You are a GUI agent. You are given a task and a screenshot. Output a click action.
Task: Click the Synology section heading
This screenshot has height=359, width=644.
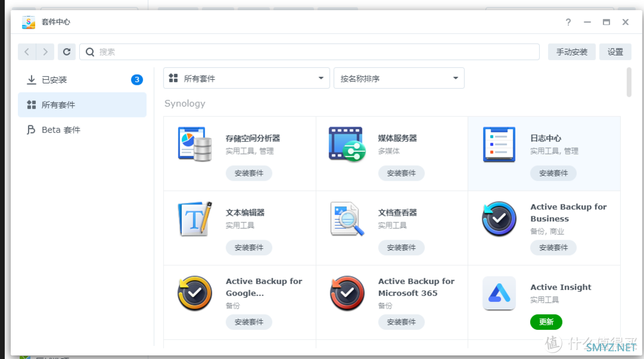185,104
